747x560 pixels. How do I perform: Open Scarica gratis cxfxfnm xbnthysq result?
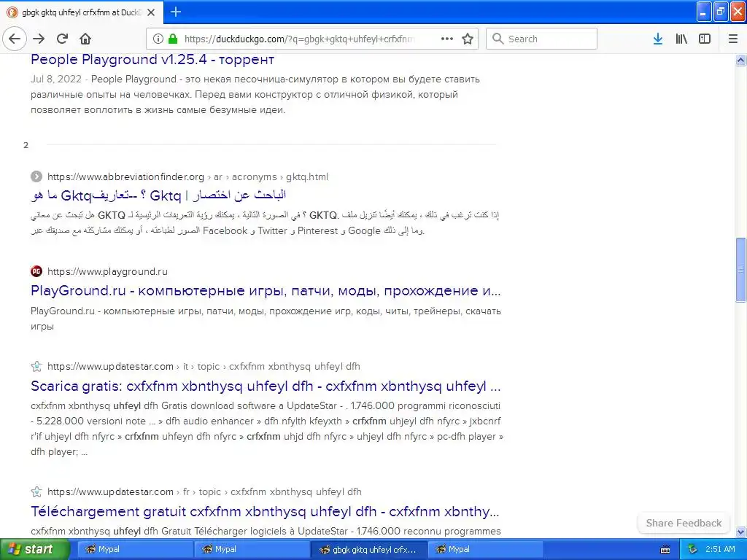tap(266, 386)
